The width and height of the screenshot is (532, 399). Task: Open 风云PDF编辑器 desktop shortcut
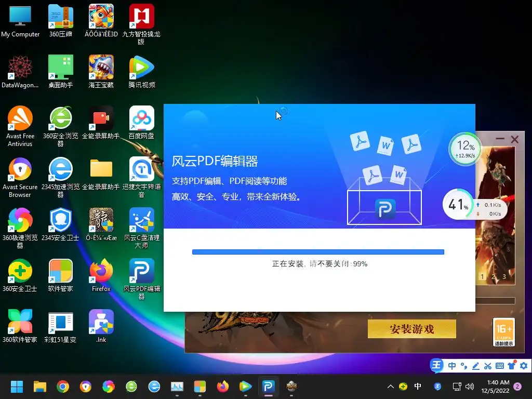pyautogui.click(x=141, y=279)
